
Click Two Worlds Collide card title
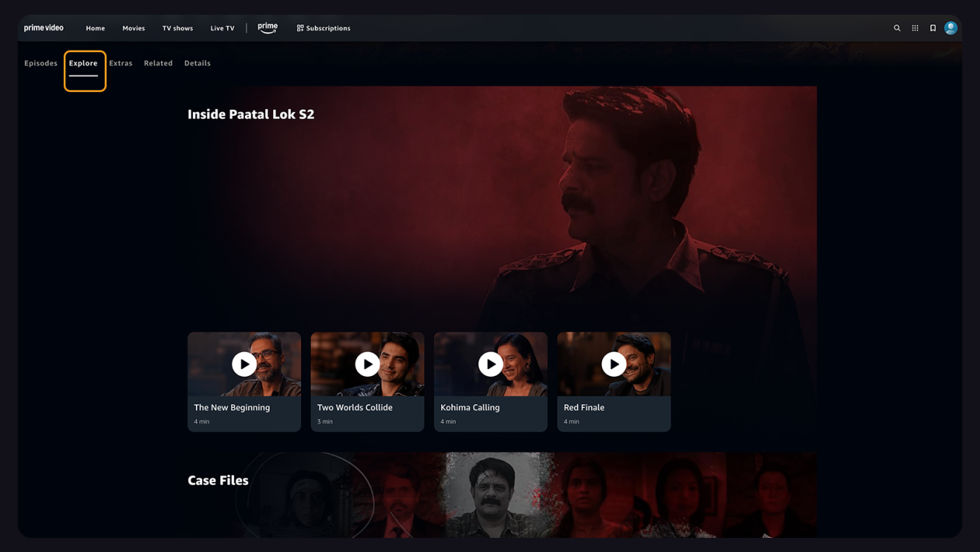click(x=355, y=407)
